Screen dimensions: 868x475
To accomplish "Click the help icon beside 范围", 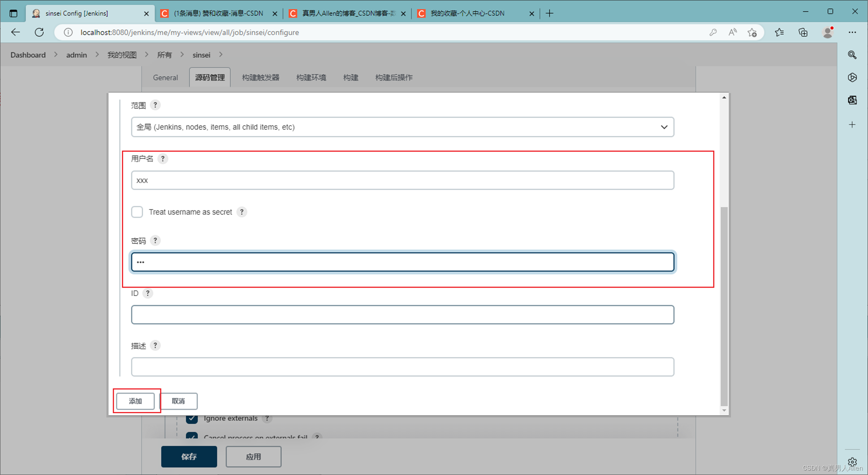I will click(156, 105).
